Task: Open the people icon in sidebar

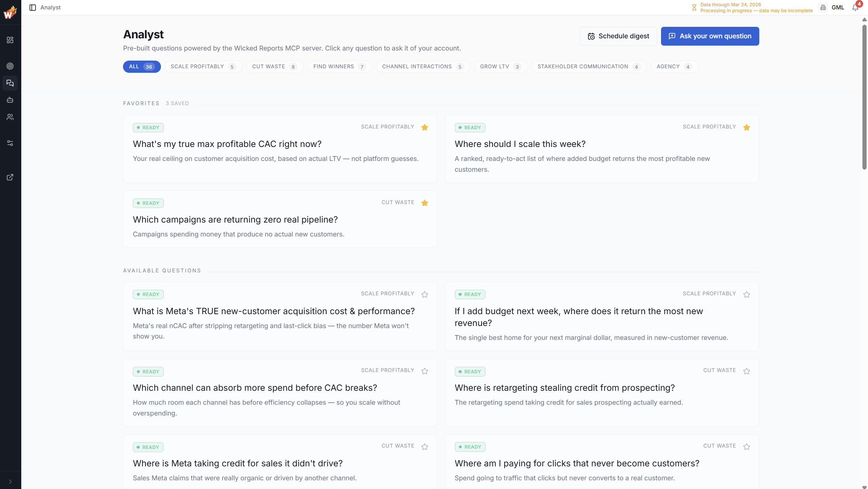Action: (10, 117)
